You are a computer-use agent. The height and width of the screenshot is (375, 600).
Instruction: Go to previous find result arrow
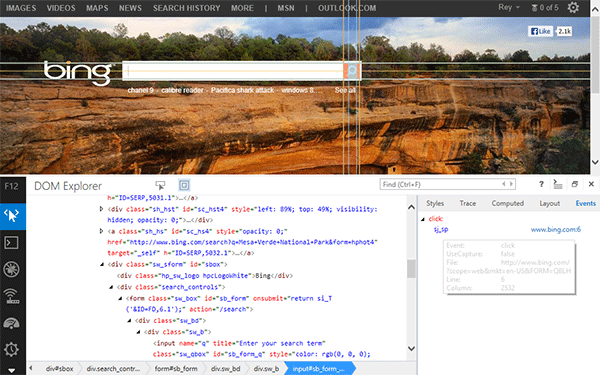[x=504, y=184]
